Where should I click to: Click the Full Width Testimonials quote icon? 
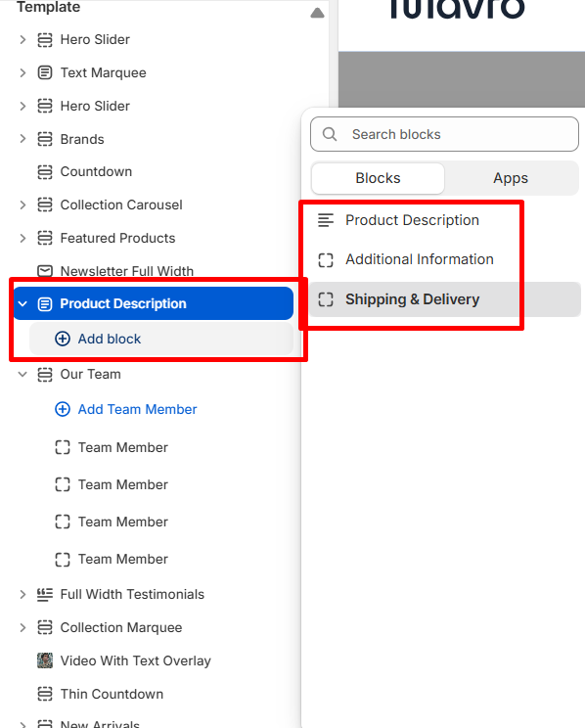coord(45,594)
